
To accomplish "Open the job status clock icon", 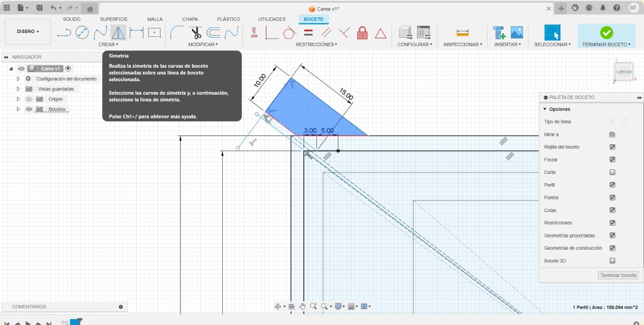I will pyautogui.click(x=589, y=8).
